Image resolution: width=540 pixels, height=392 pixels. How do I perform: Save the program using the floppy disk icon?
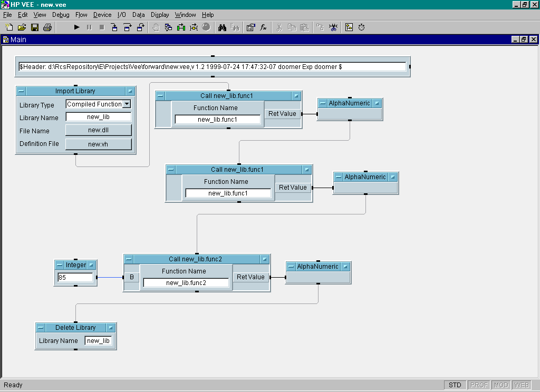pyautogui.click(x=35, y=27)
